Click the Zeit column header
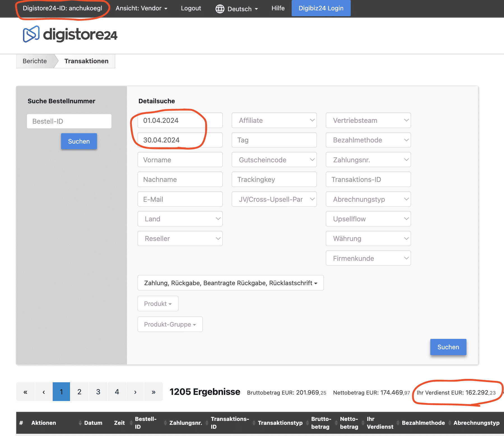The image size is (504, 436). (x=119, y=423)
